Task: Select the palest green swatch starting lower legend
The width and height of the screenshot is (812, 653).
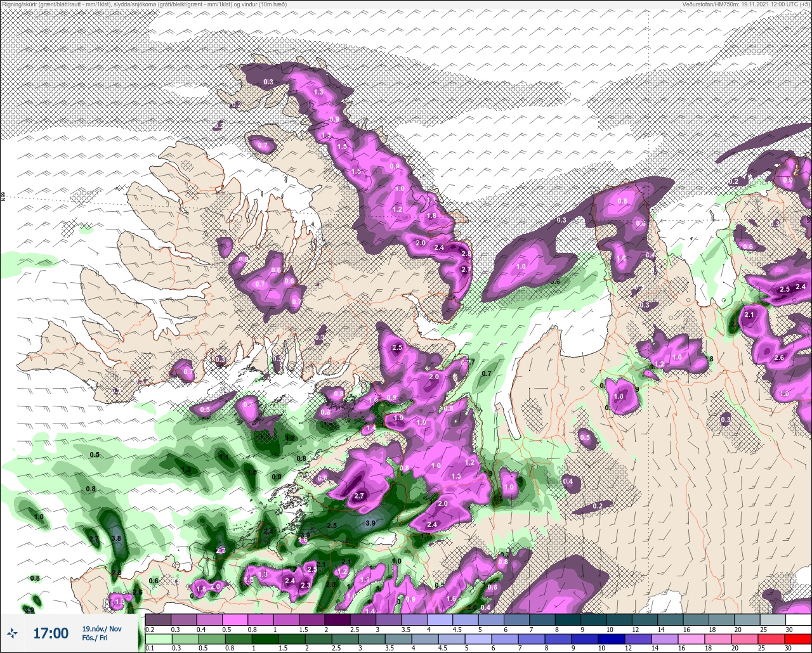Action: click(x=159, y=639)
